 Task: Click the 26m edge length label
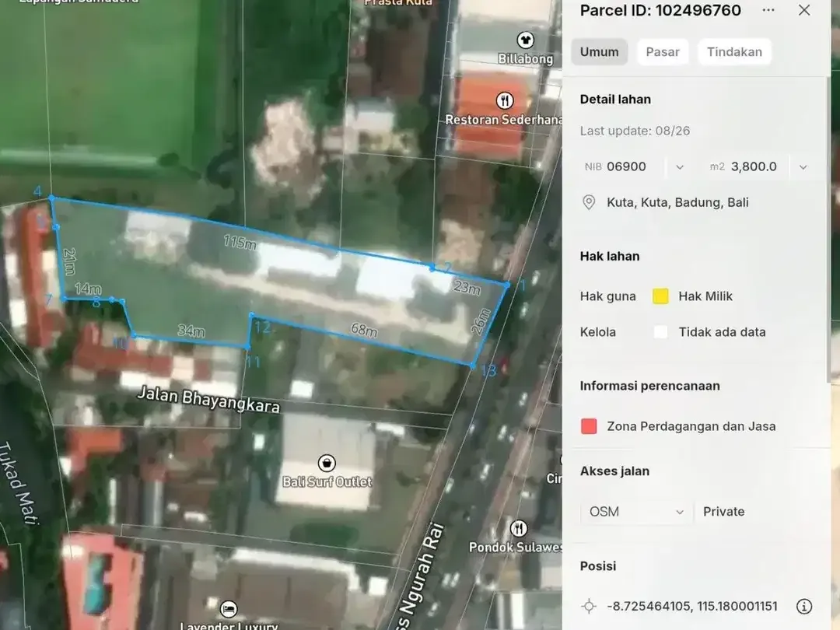(481, 322)
